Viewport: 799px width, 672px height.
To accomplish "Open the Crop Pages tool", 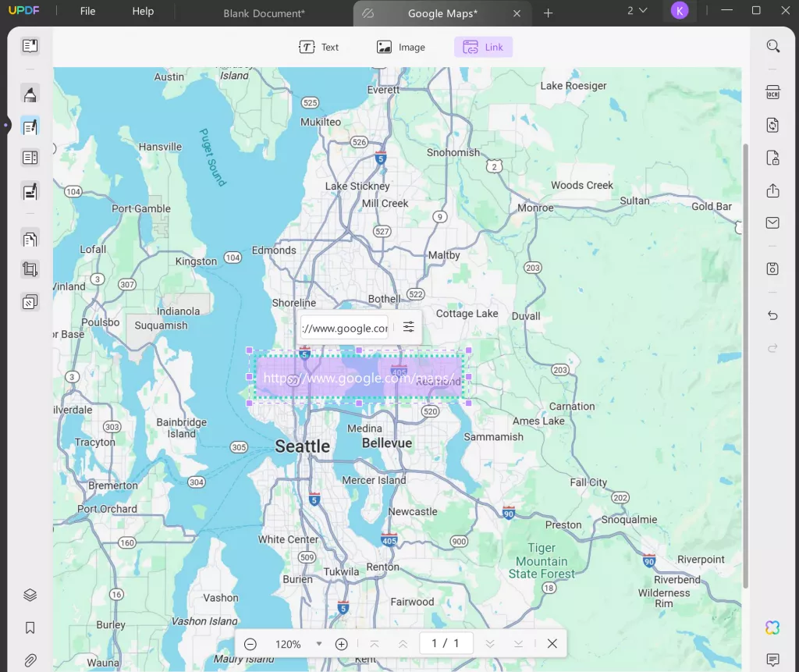I will coord(30,268).
